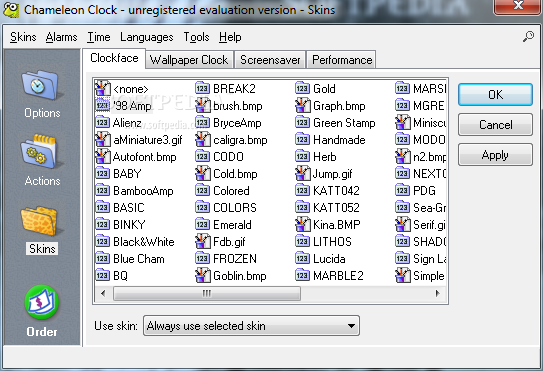
Task: Click the skin list horizontal scrollbar thumb
Action: tap(207, 293)
